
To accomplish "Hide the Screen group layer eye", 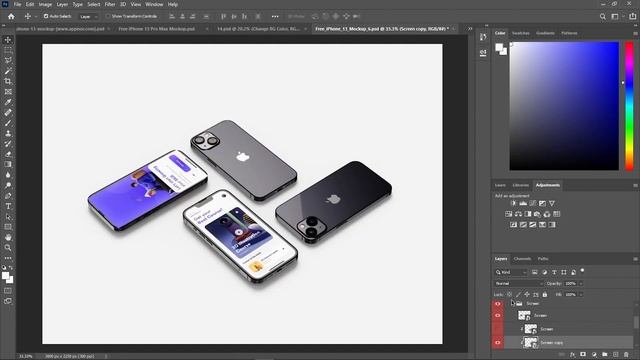I will (498, 304).
